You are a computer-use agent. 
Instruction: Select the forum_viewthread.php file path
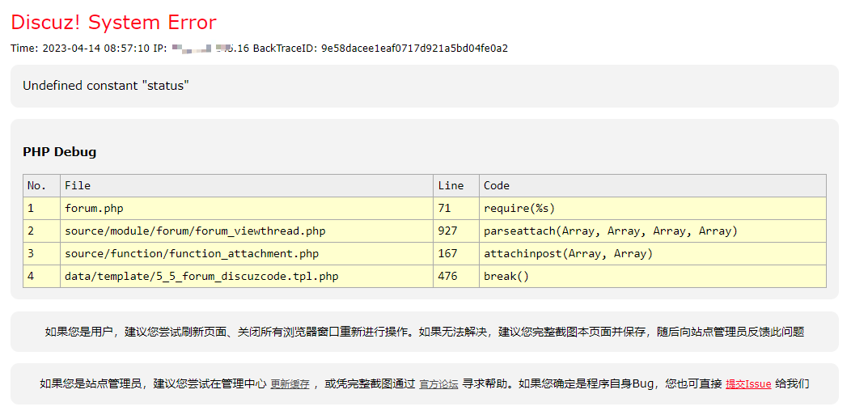tap(195, 231)
